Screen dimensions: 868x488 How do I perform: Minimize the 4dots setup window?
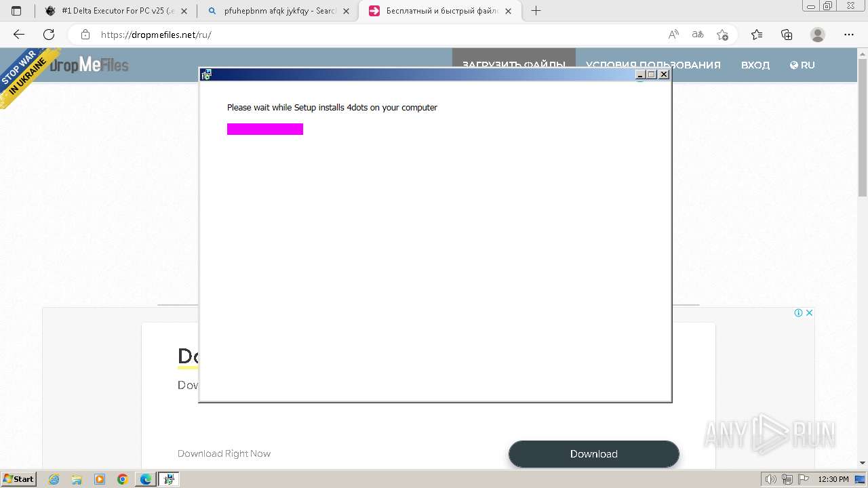coord(640,75)
